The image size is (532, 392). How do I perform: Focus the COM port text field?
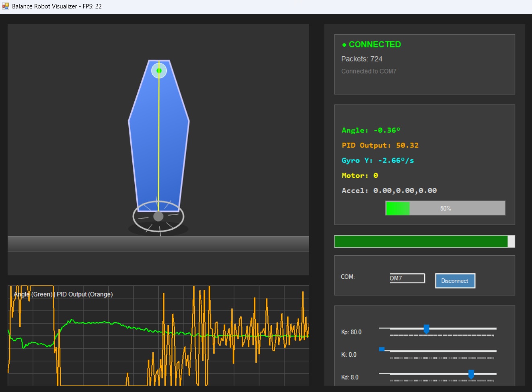pyautogui.click(x=407, y=278)
